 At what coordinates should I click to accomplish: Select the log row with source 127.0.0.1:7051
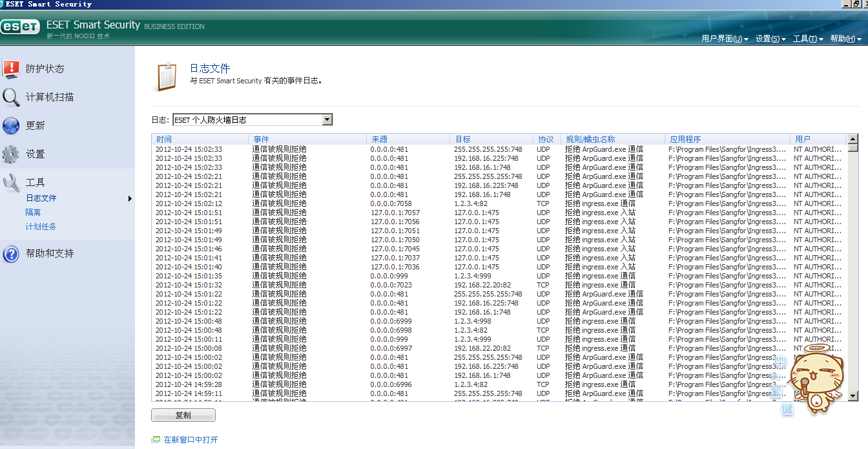[499, 231]
